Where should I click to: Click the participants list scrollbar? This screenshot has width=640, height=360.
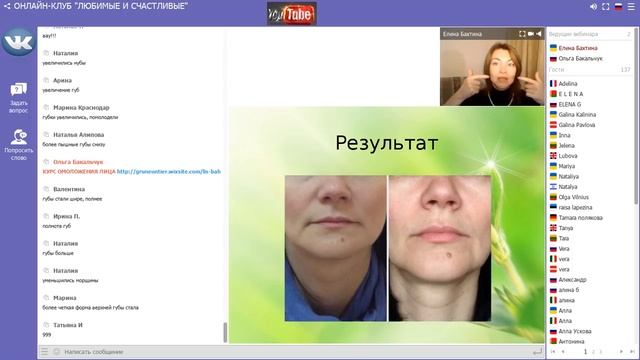pyautogui.click(x=636, y=116)
